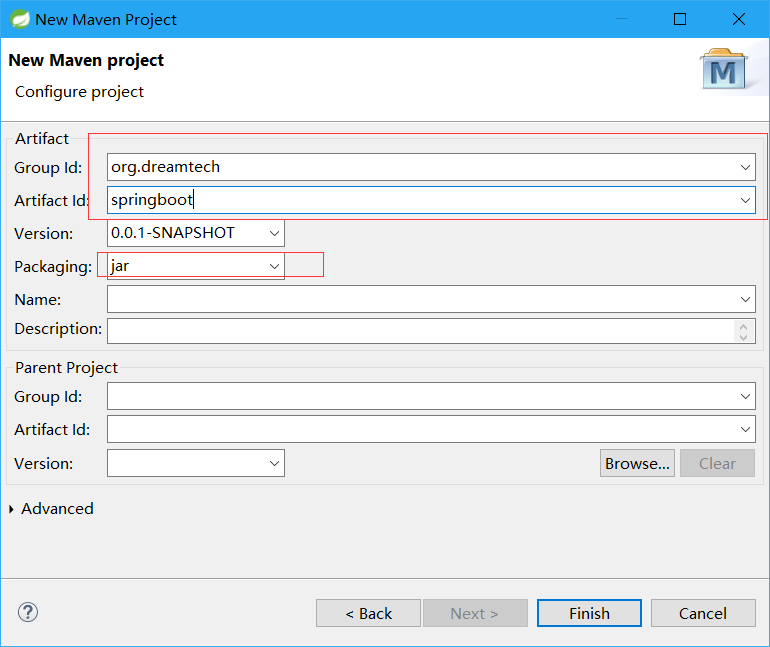Open Parent Project Group Id dropdown arrow

pos(745,396)
